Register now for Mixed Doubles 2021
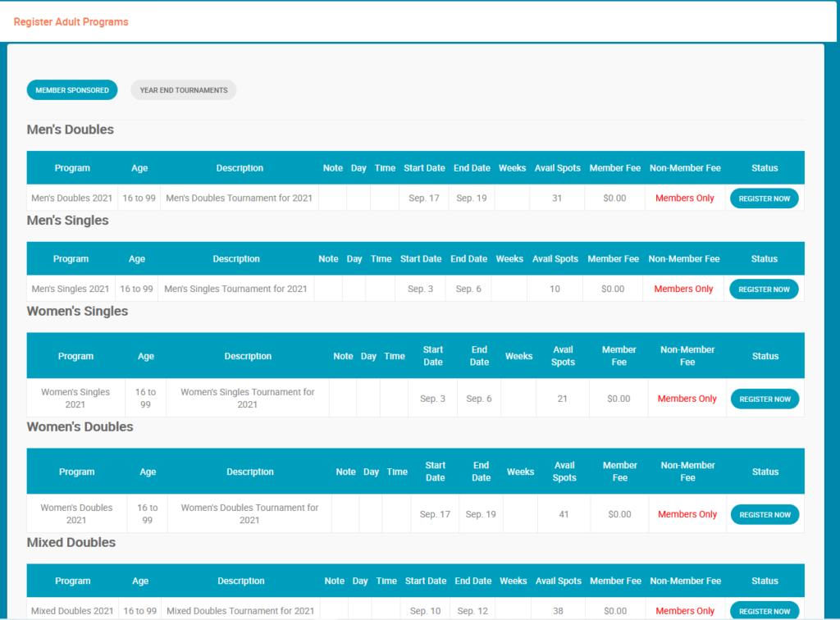Viewport: 840px width, 620px height. pos(765,611)
